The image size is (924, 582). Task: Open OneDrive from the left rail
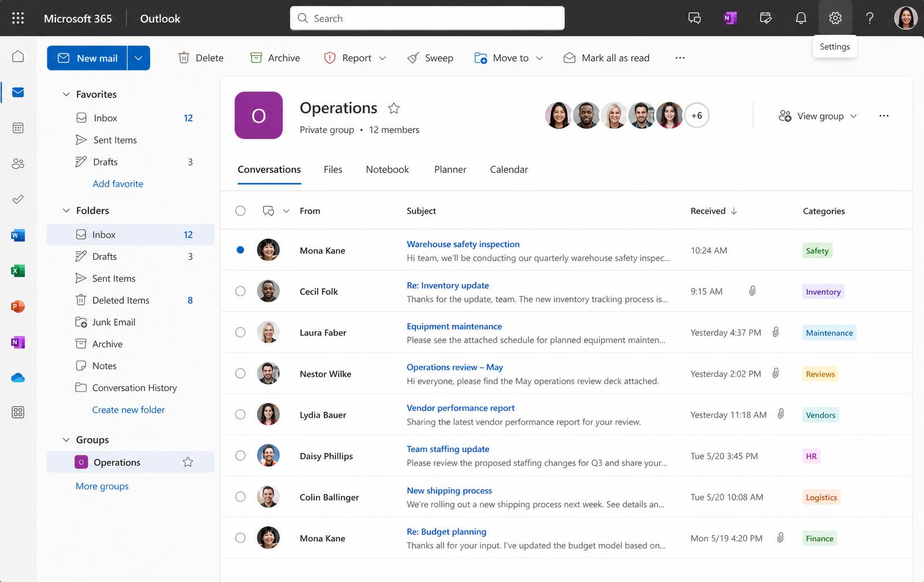18,378
